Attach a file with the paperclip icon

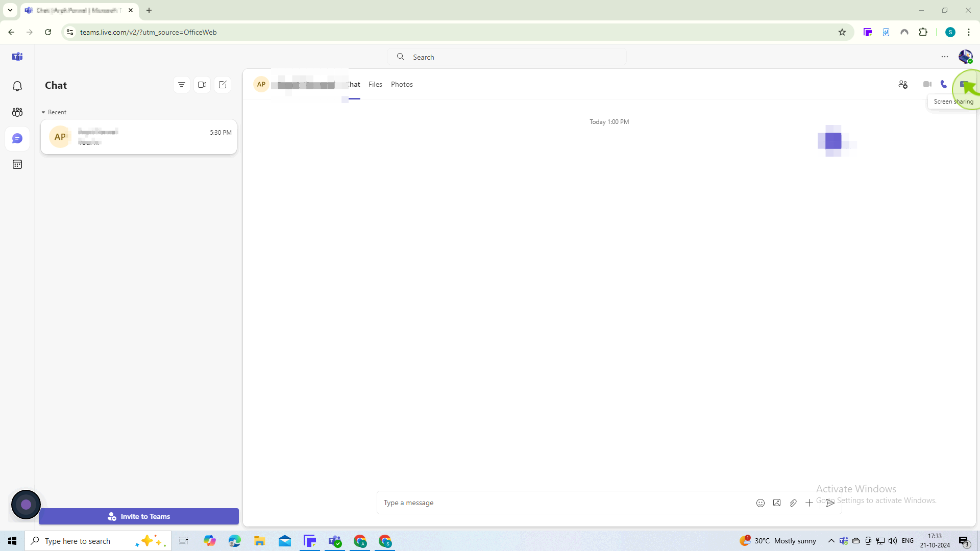pos(793,503)
